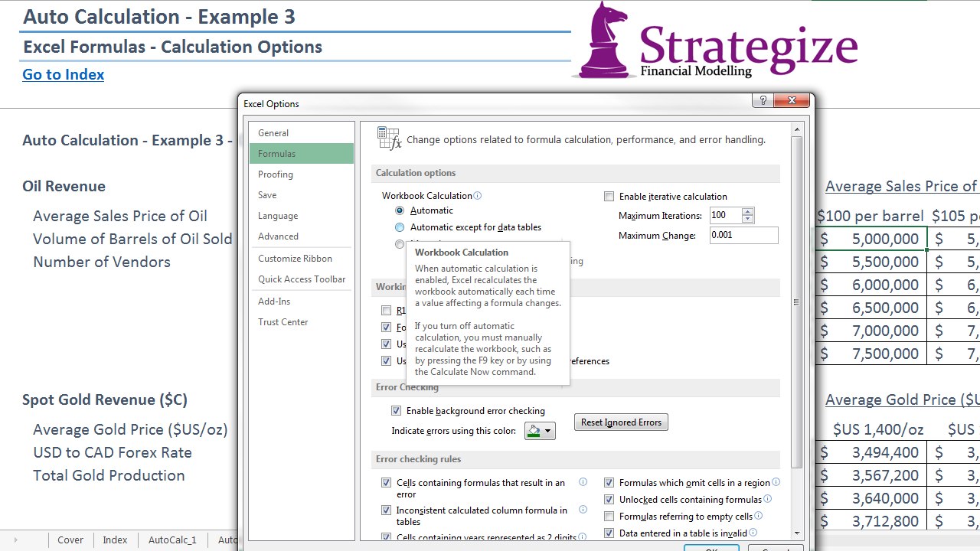The image size is (980, 551).
Task: Uncheck Unlocked cells containing formulas
Action: (609, 500)
